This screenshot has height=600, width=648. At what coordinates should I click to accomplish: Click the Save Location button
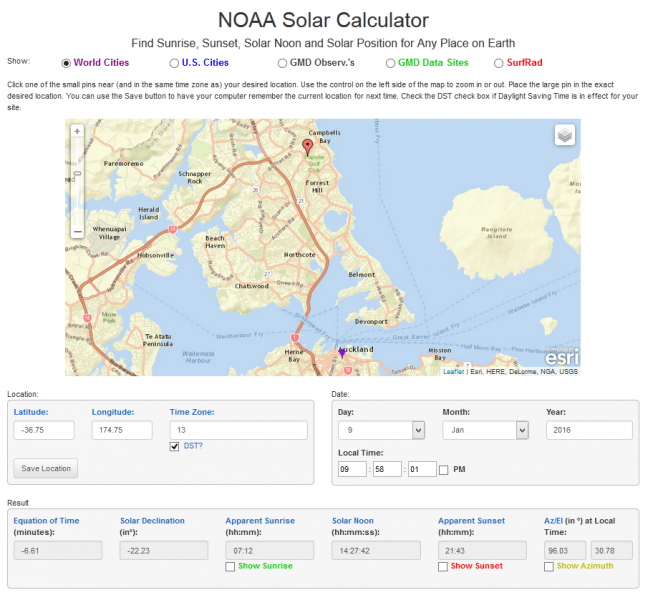[x=46, y=469]
